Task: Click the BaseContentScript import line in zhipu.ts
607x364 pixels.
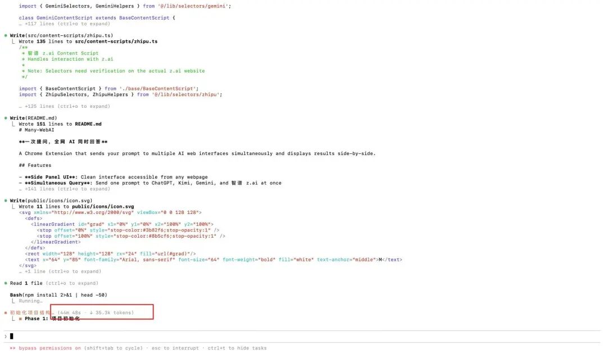Action: (109, 89)
